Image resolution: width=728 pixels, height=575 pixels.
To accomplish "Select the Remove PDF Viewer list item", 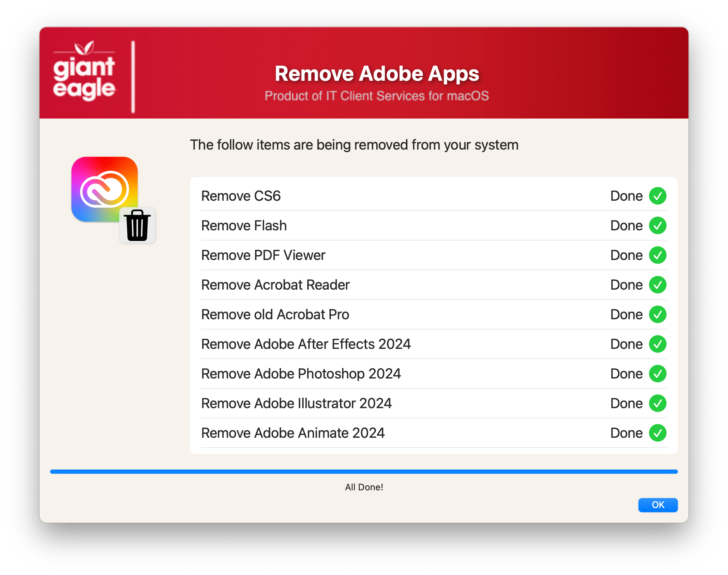I will pos(433,255).
